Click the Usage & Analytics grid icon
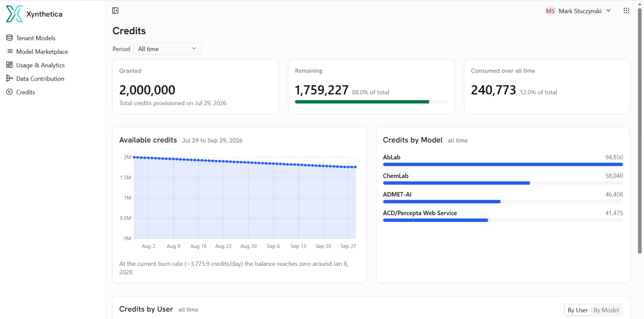This screenshot has height=319, width=644. tap(9, 65)
